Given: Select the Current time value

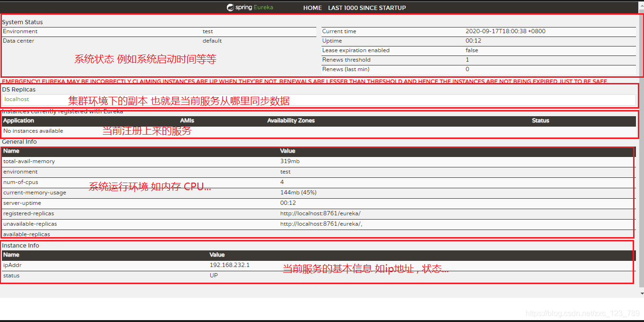Looking at the screenshot, I should tap(505, 31).
